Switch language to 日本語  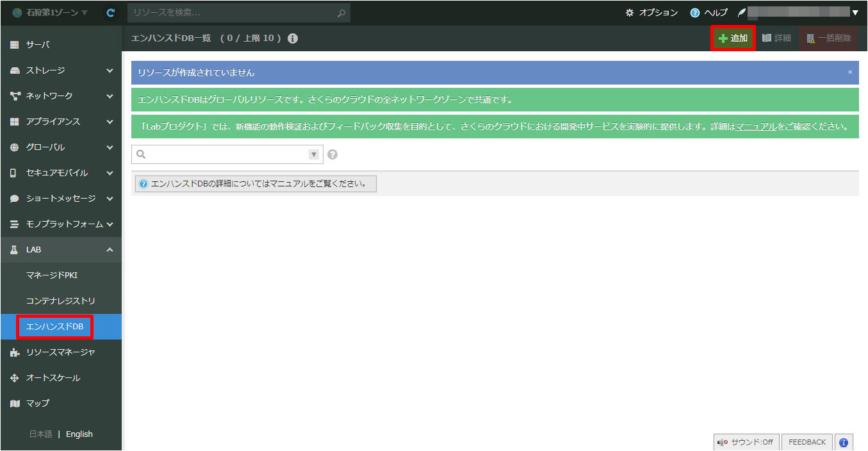click(x=40, y=434)
